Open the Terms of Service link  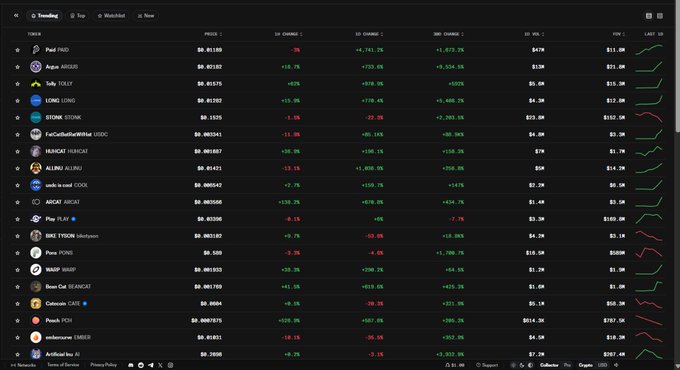coord(63,365)
